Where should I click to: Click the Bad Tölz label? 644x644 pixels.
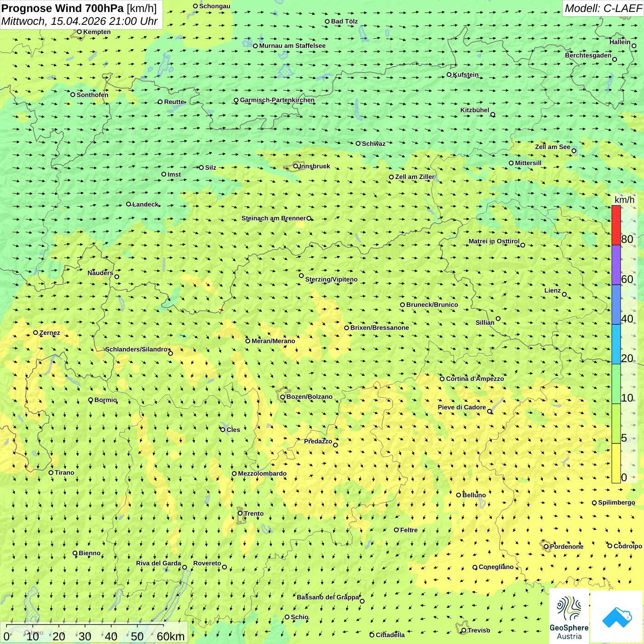tap(345, 21)
